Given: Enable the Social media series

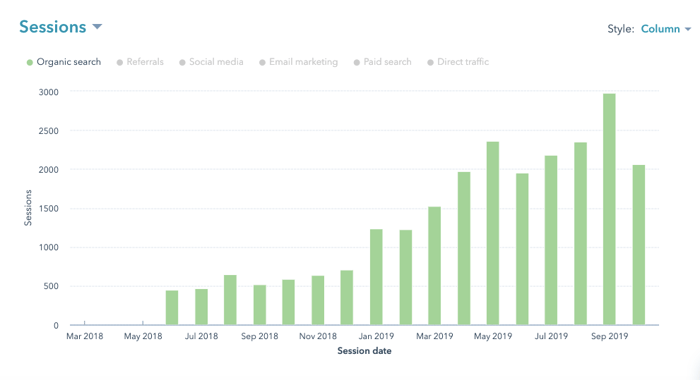Looking at the screenshot, I should pos(211,62).
